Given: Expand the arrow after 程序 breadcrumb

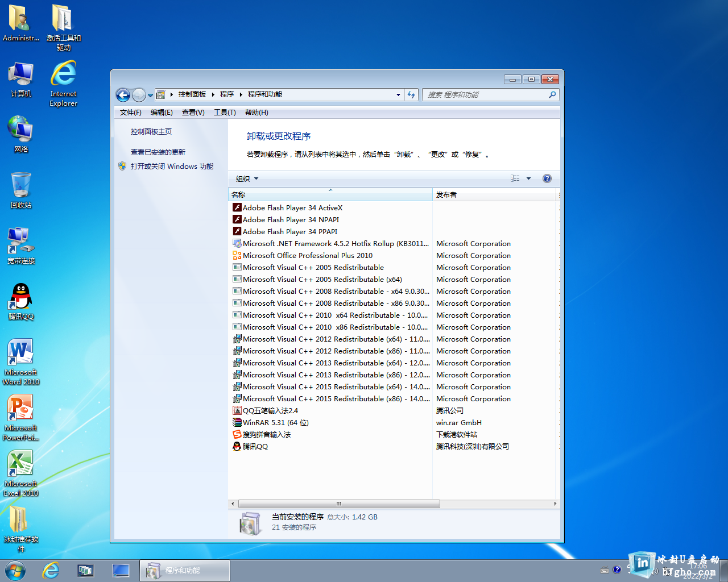Looking at the screenshot, I should (x=241, y=95).
